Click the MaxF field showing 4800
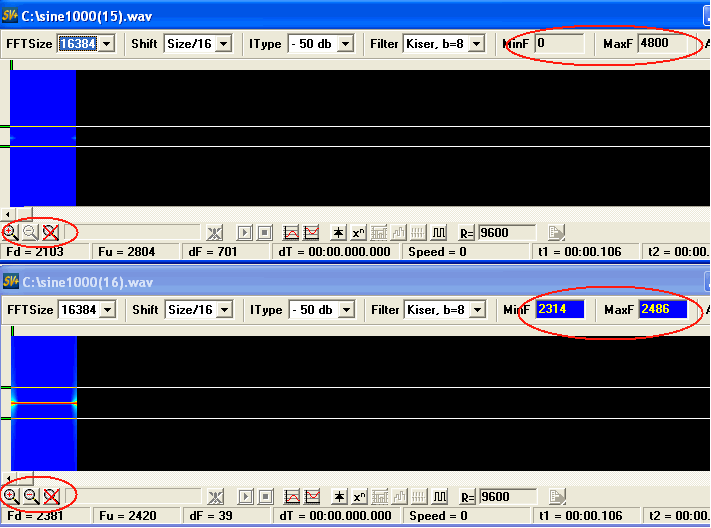The height and width of the screenshot is (528, 711). (667, 44)
